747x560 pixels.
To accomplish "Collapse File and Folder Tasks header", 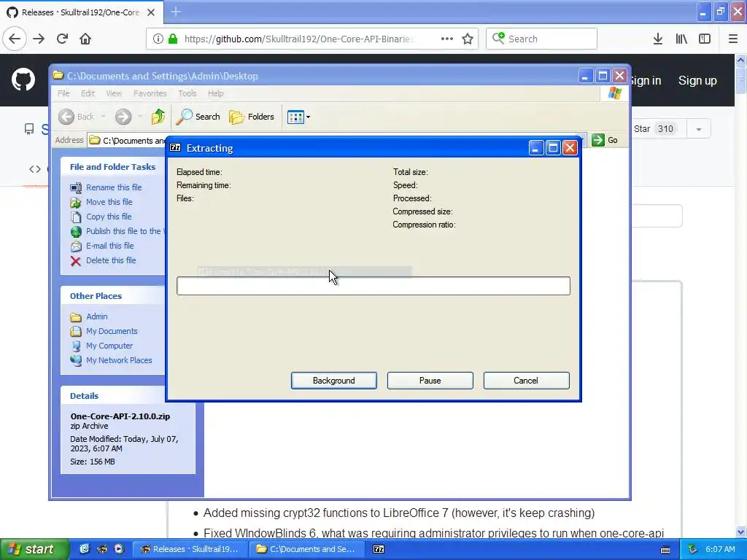I will (113, 167).
